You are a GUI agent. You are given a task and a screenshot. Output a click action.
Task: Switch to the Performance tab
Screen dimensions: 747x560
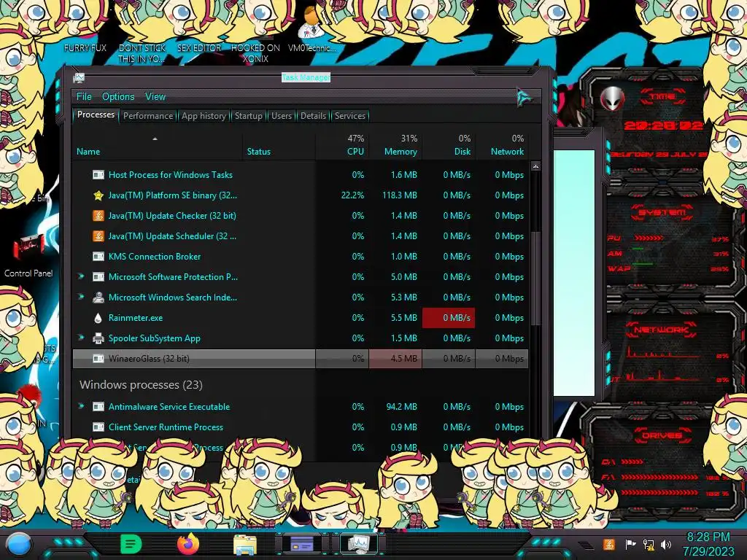(147, 116)
